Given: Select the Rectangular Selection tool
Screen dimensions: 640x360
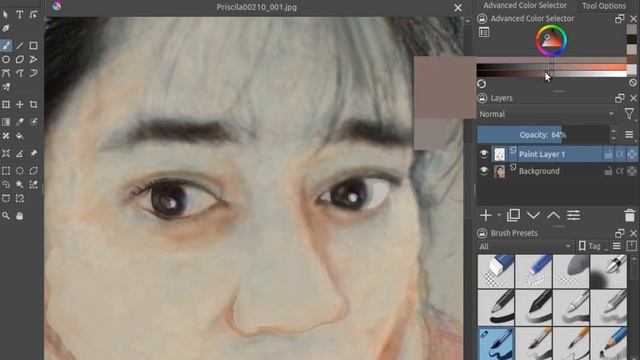Looking at the screenshot, I should point(6,171).
